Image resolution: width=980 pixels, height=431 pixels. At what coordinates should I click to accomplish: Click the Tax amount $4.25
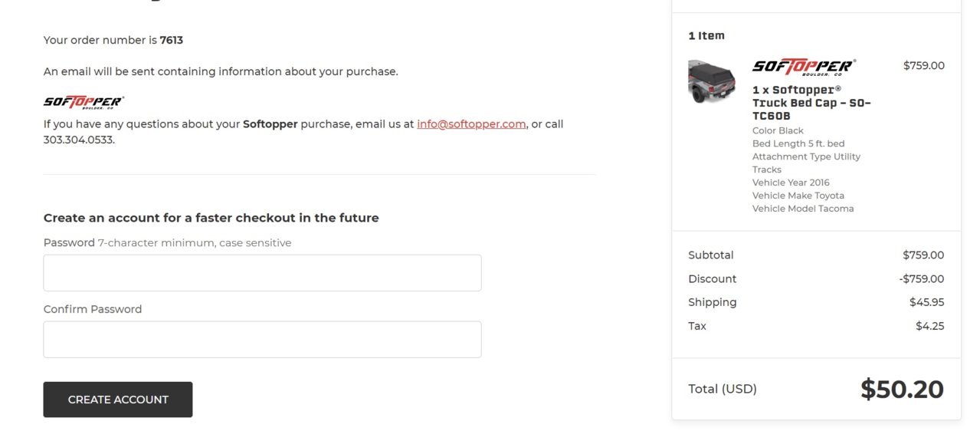pyautogui.click(x=930, y=326)
